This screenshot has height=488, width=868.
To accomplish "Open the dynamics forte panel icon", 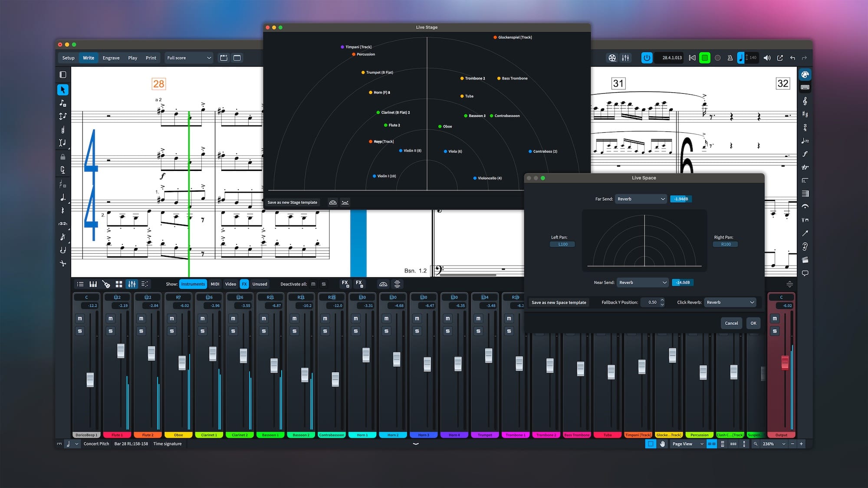I will [805, 154].
